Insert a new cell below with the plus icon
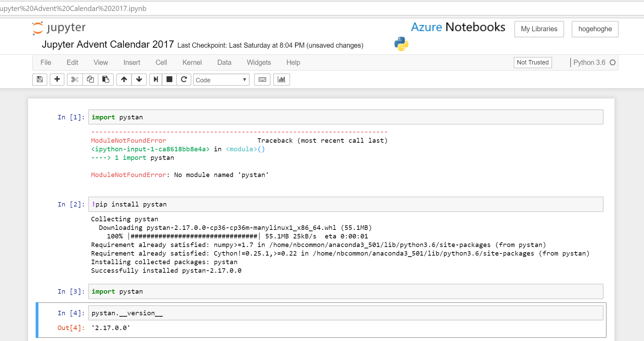Screen dimensions: 644x341 pyautogui.click(x=57, y=79)
